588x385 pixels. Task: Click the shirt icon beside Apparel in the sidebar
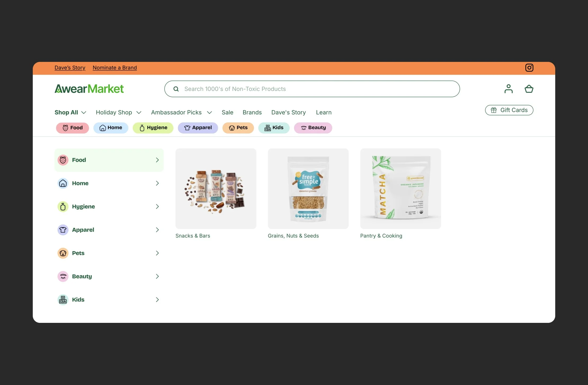coord(63,230)
